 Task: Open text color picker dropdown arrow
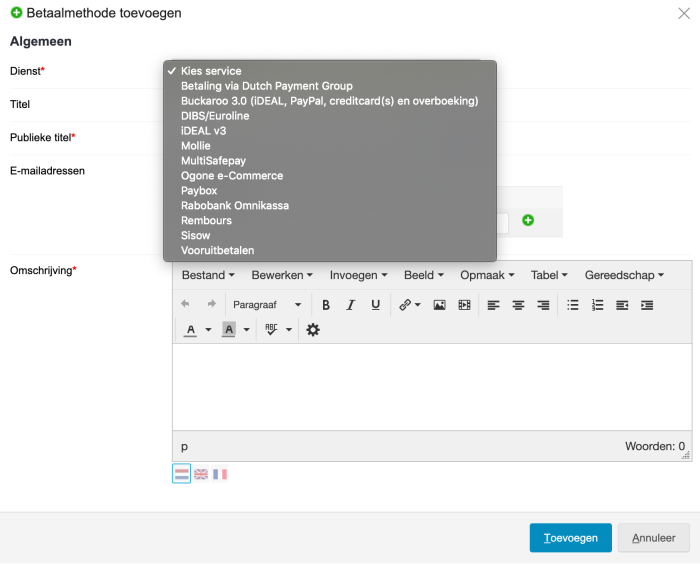pyautogui.click(x=208, y=330)
